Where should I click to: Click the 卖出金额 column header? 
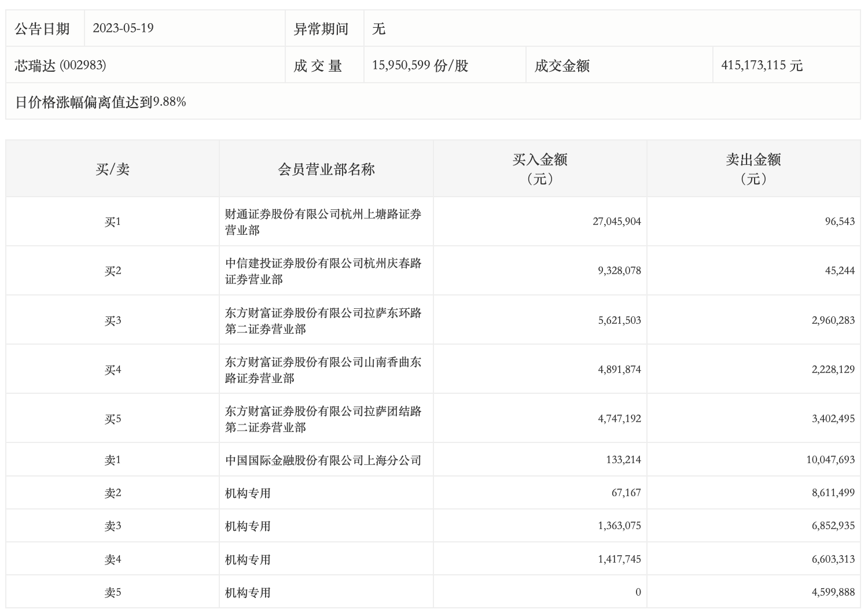753,168
